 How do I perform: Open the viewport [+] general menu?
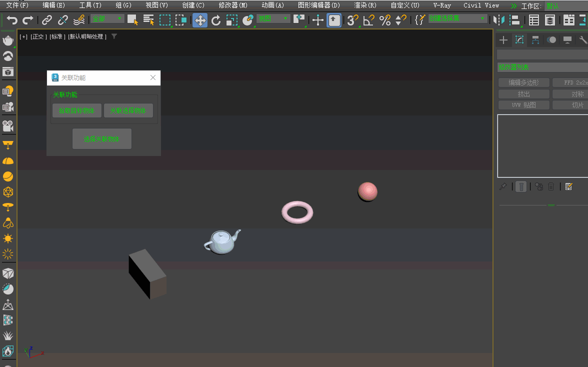click(x=23, y=36)
